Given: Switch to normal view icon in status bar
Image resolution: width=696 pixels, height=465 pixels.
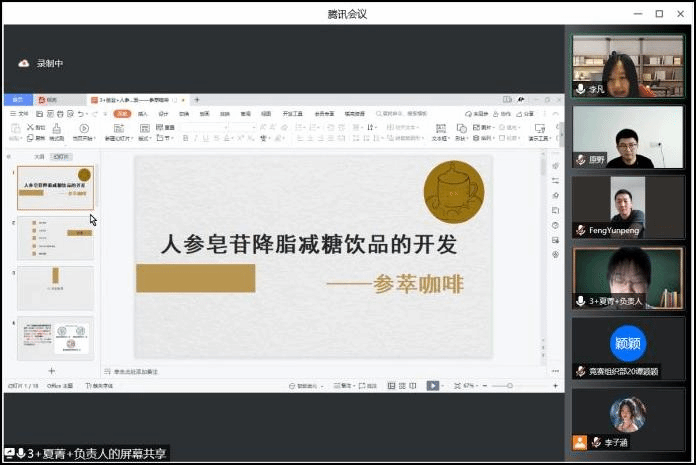Looking at the screenshot, I should pyautogui.click(x=391, y=386).
